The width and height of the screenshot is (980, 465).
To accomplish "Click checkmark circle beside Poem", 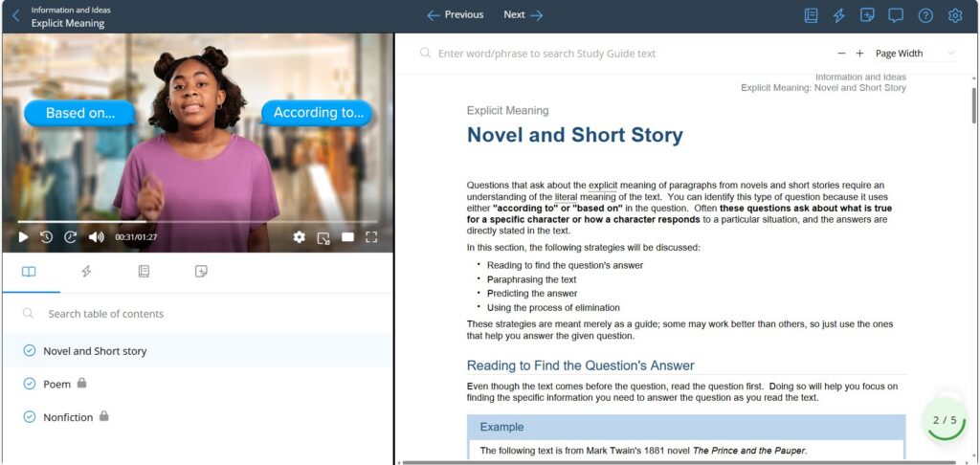I will [x=30, y=384].
